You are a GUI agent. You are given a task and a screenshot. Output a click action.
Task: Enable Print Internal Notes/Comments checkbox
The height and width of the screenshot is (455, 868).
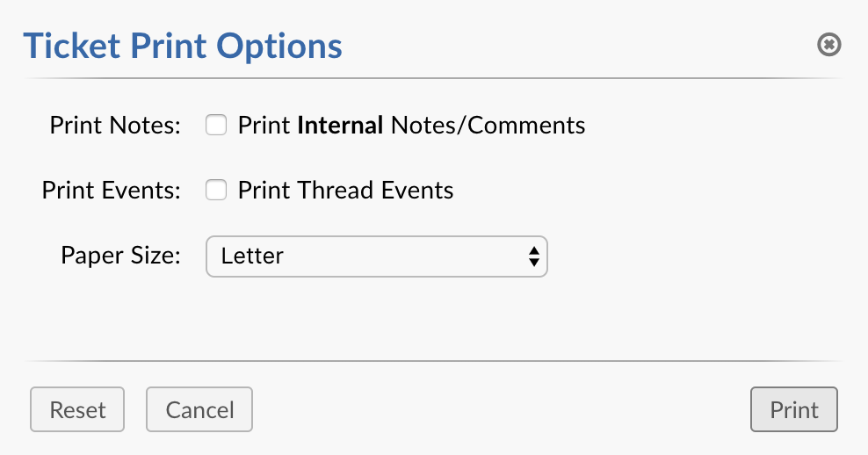[216, 125]
